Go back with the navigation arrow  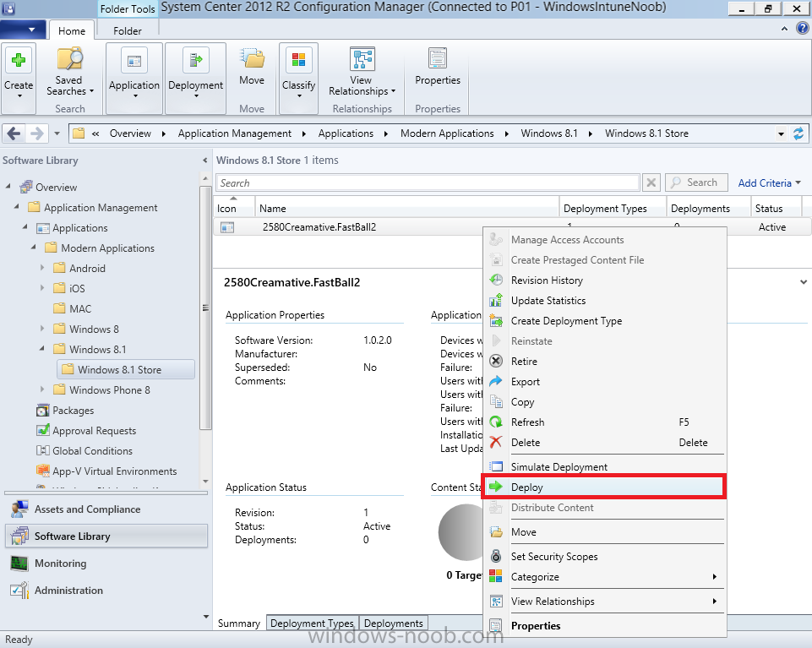tap(14, 133)
